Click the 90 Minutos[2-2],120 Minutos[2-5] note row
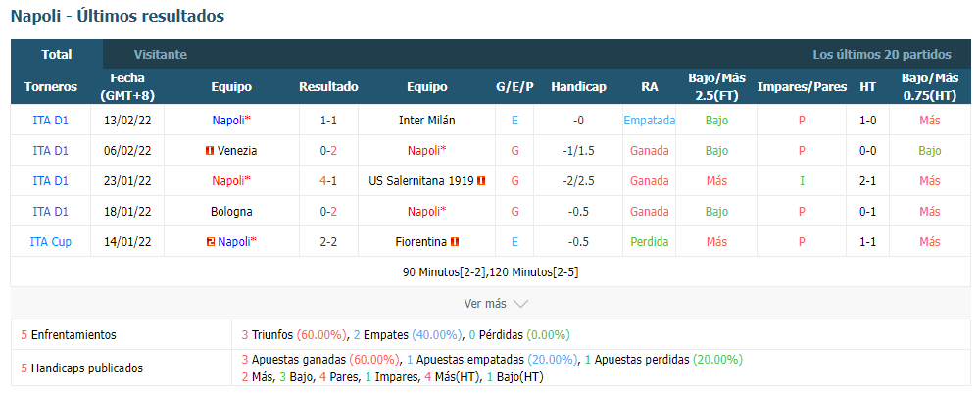Screen dimensions: 980x393 pyautogui.click(x=491, y=272)
